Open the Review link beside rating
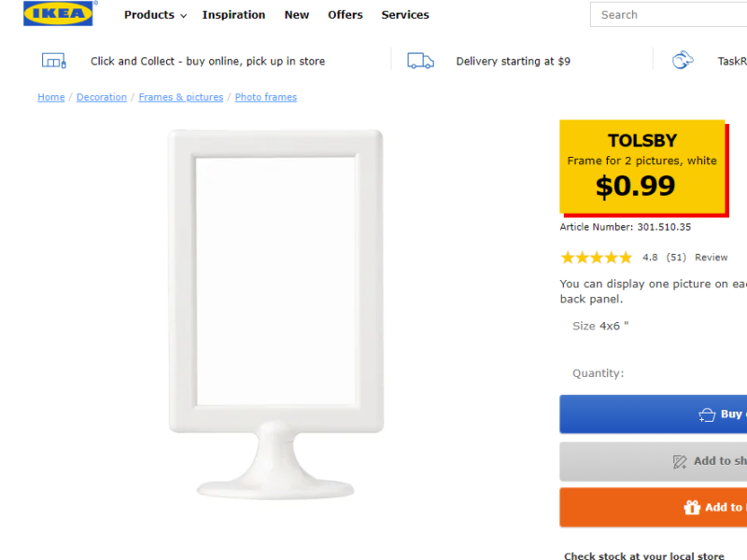This screenshot has height=560, width=747. coord(712,258)
